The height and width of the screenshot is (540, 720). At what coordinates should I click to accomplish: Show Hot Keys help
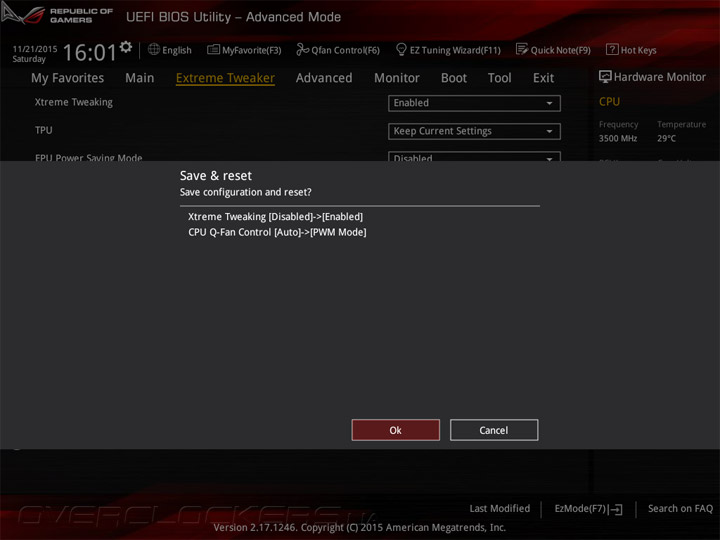click(638, 50)
